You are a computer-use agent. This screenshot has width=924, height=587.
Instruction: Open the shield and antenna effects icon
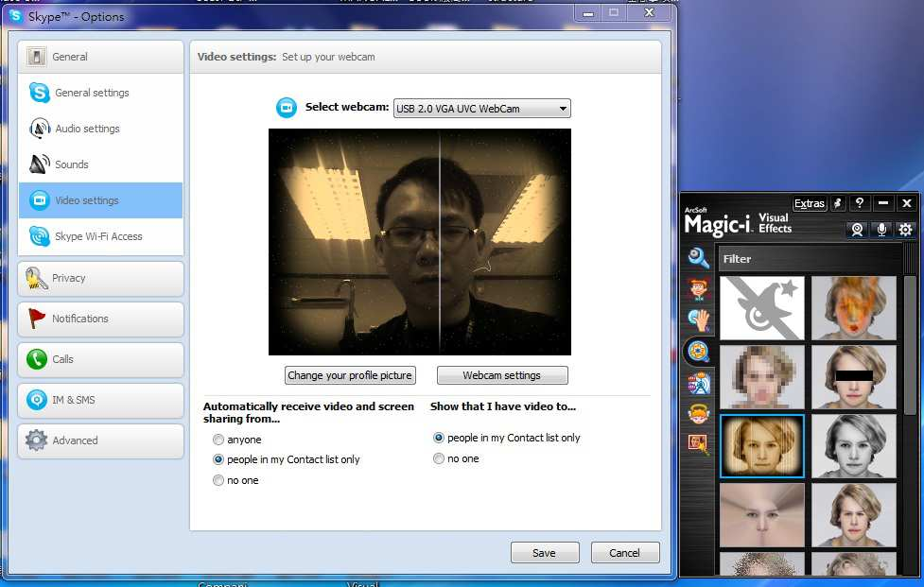[x=699, y=383]
